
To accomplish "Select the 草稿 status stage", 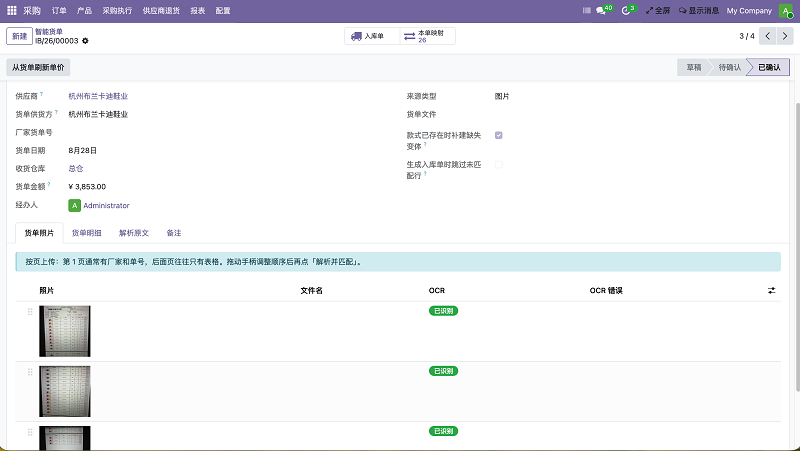I will pos(693,67).
